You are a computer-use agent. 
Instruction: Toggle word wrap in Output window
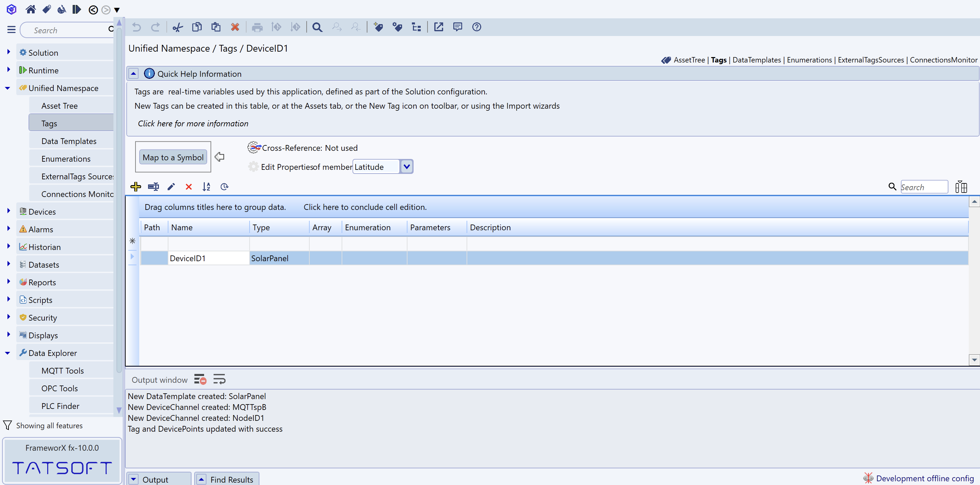click(x=219, y=379)
